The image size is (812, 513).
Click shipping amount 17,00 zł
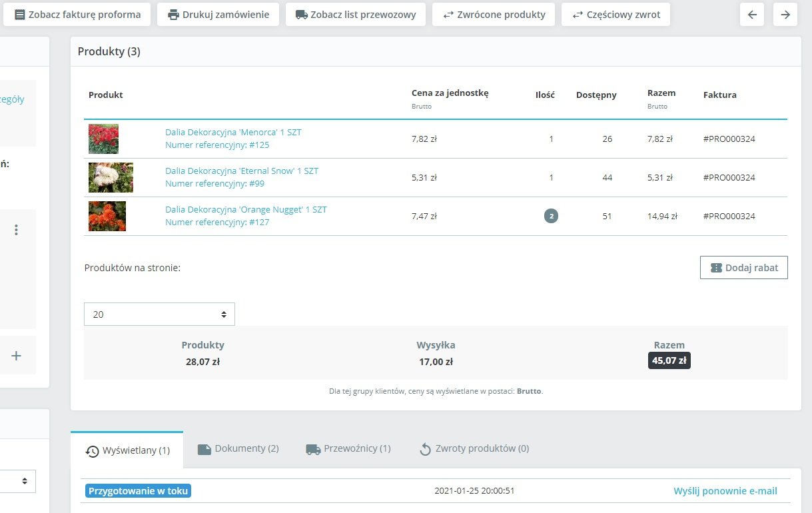[x=436, y=362]
